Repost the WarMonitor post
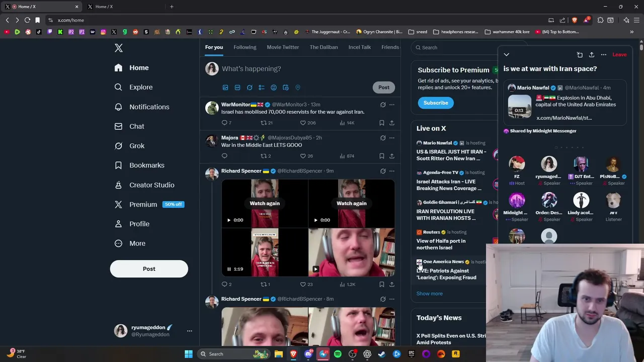The image size is (644, 362). click(x=266, y=123)
